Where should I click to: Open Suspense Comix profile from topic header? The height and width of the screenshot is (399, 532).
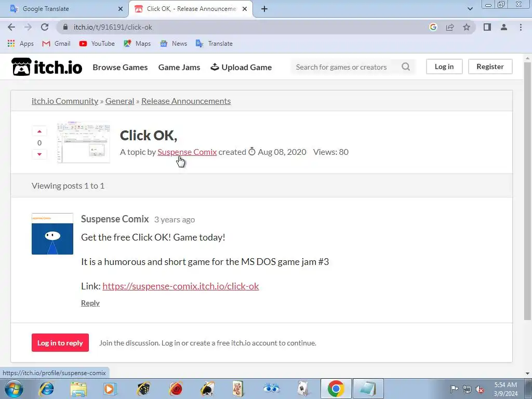coord(187,152)
